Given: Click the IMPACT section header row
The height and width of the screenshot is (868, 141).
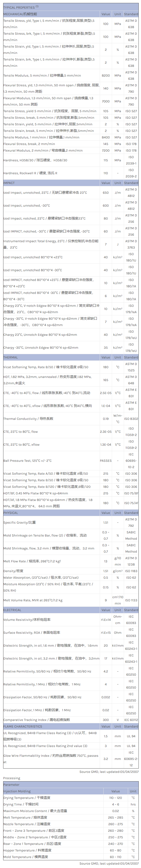Looking at the screenshot, I should pyautogui.click(x=9, y=183).
